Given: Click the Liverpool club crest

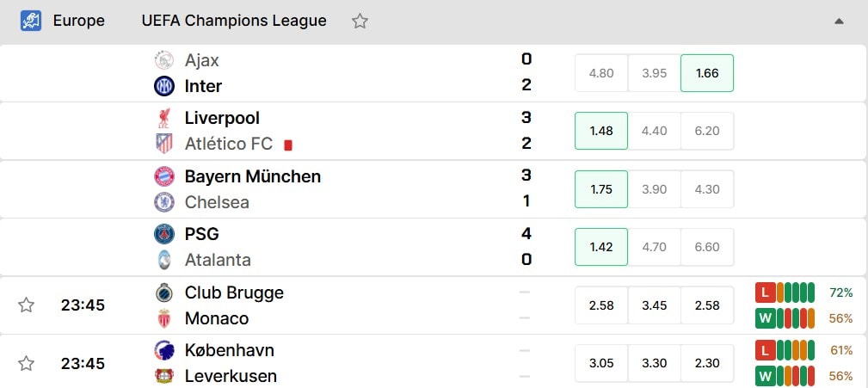Looking at the screenshot, I should pos(163,118).
